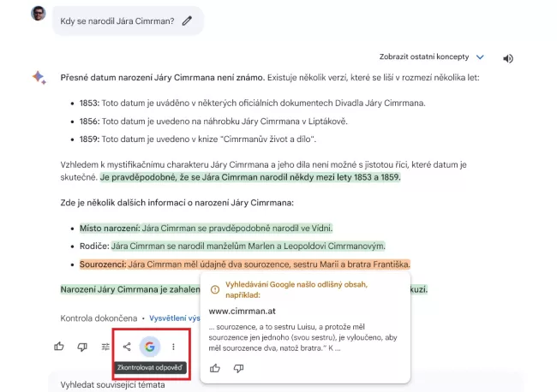Click the Vysvětlení výsledků link
The height and width of the screenshot is (392, 557).
pyautogui.click(x=175, y=318)
